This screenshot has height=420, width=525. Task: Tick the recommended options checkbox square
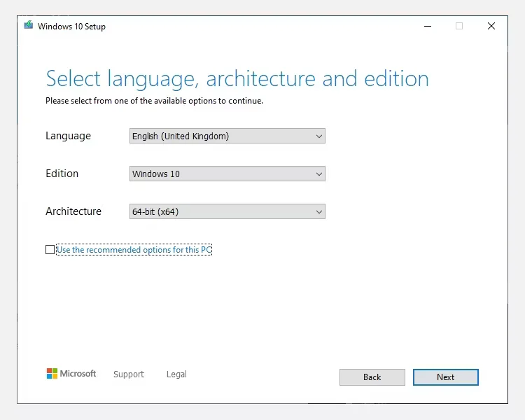(x=50, y=250)
